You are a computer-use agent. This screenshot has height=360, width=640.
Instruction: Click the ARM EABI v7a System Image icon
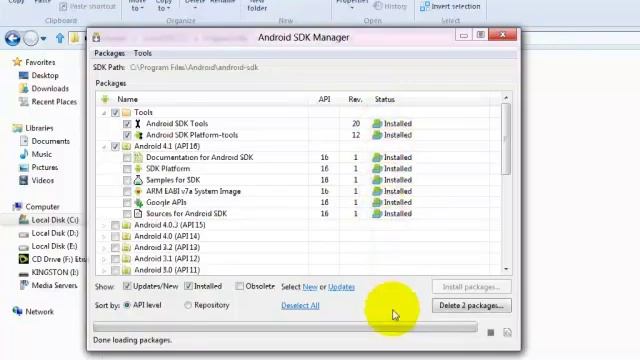pyautogui.click(x=138, y=191)
